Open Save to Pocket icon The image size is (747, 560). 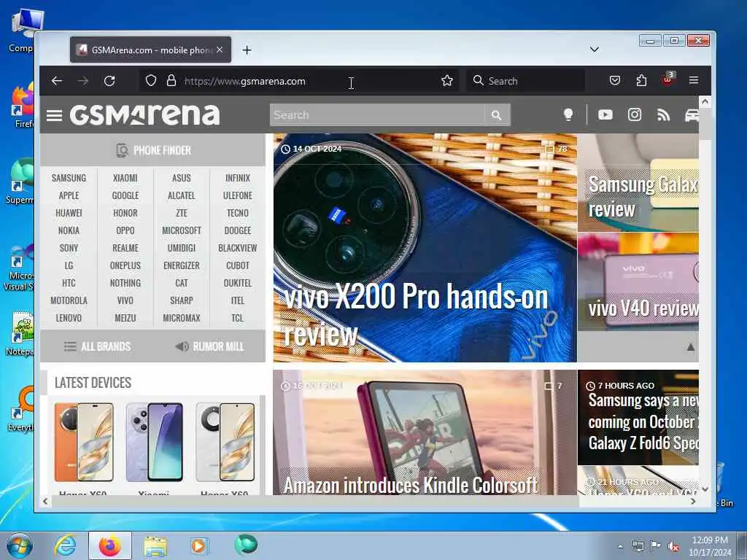615,80
